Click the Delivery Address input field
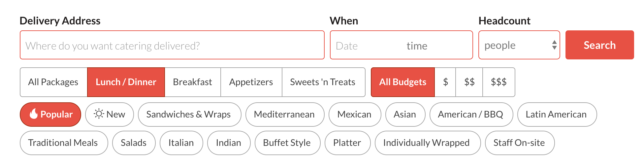This screenshot has width=644, height=167. click(172, 45)
